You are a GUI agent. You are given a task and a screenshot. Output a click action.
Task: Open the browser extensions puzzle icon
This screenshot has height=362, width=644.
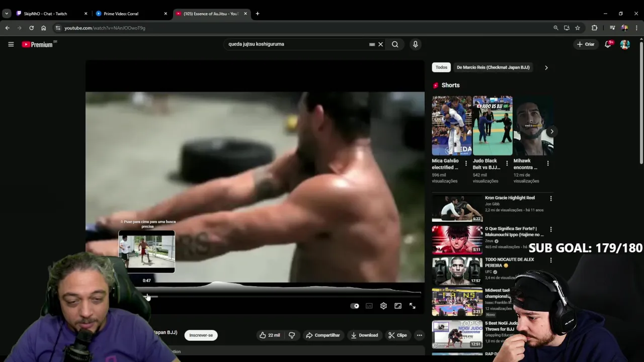pyautogui.click(x=594, y=28)
